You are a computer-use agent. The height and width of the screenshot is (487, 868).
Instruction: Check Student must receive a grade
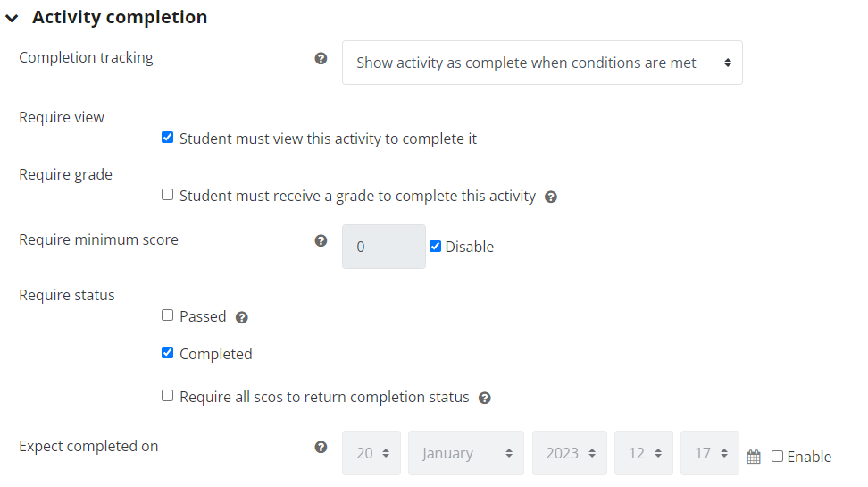(167, 195)
